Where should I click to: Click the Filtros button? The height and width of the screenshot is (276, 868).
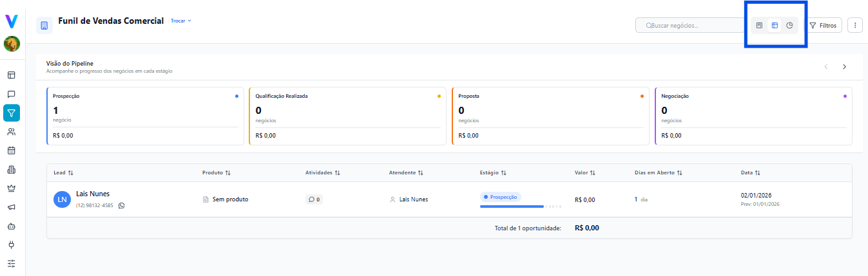coord(823,26)
